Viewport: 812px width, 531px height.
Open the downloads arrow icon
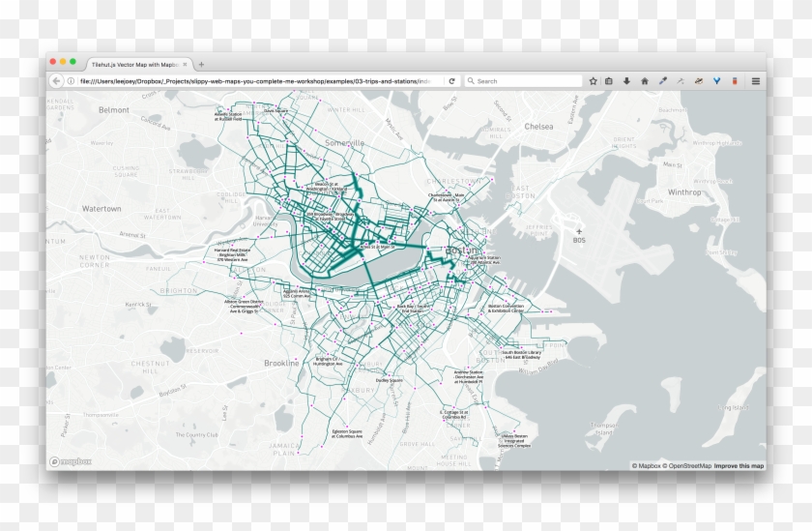pos(626,81)
